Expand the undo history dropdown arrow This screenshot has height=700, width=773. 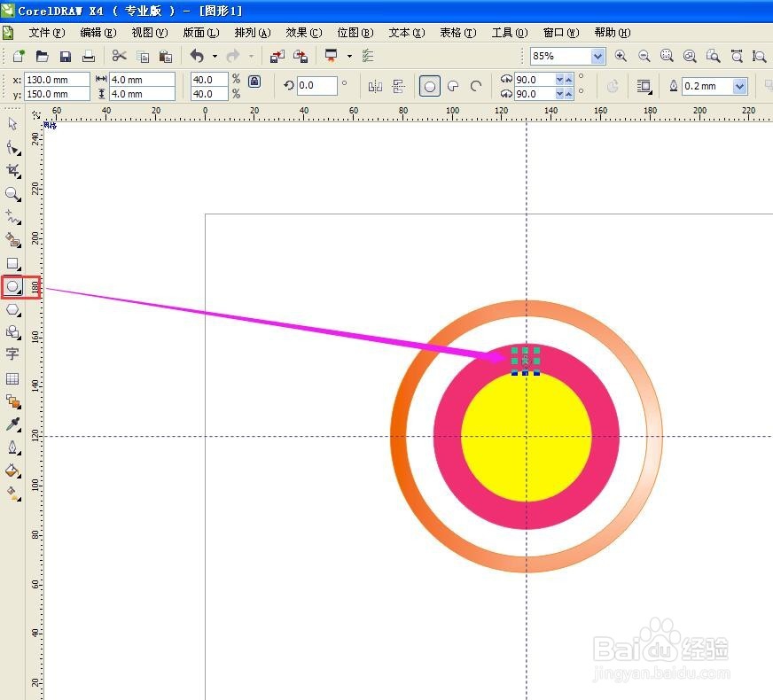click(x=215, y=56)
